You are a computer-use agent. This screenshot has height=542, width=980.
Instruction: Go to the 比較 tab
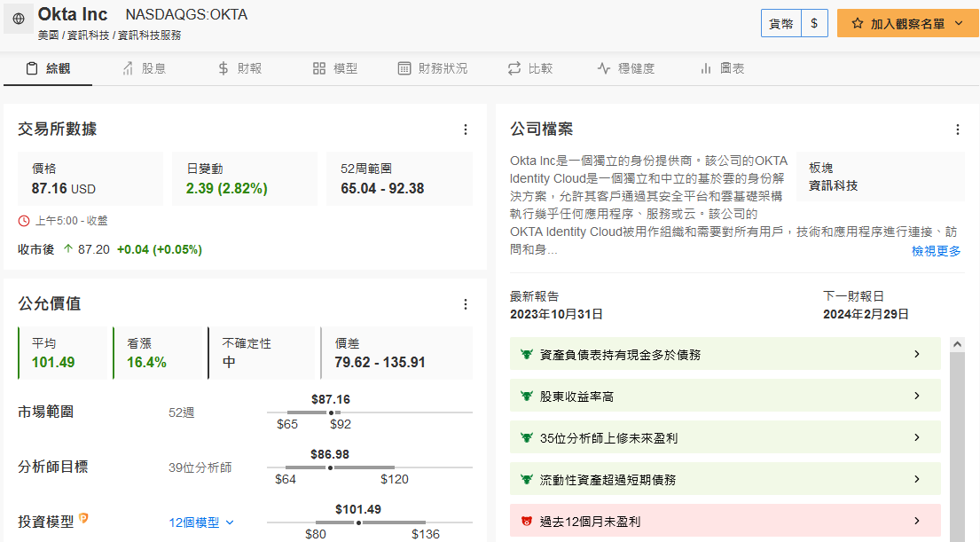pos(530,69)
